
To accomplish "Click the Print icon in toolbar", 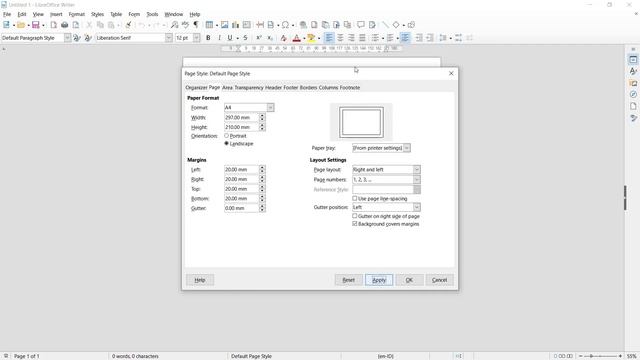I will click(64, 25).
